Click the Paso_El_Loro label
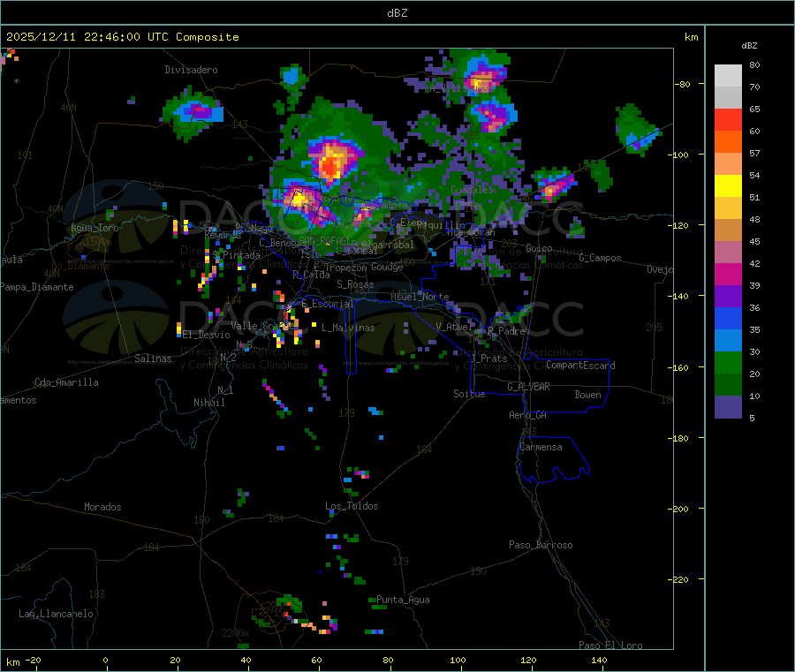Image resolution: width=795 pixels, height=672 pixels. click(x=610, y=646)
